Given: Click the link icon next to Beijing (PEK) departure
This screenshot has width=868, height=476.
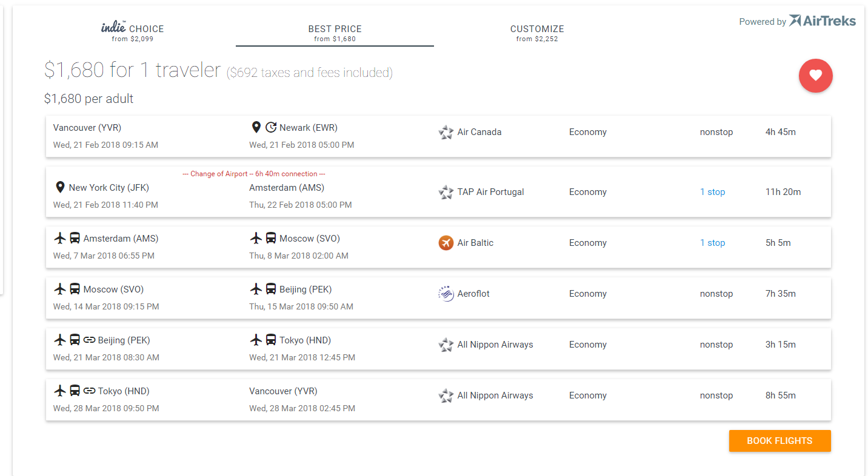Looking at the screenshot, I should pyautogui.click(x=90, y=340).
